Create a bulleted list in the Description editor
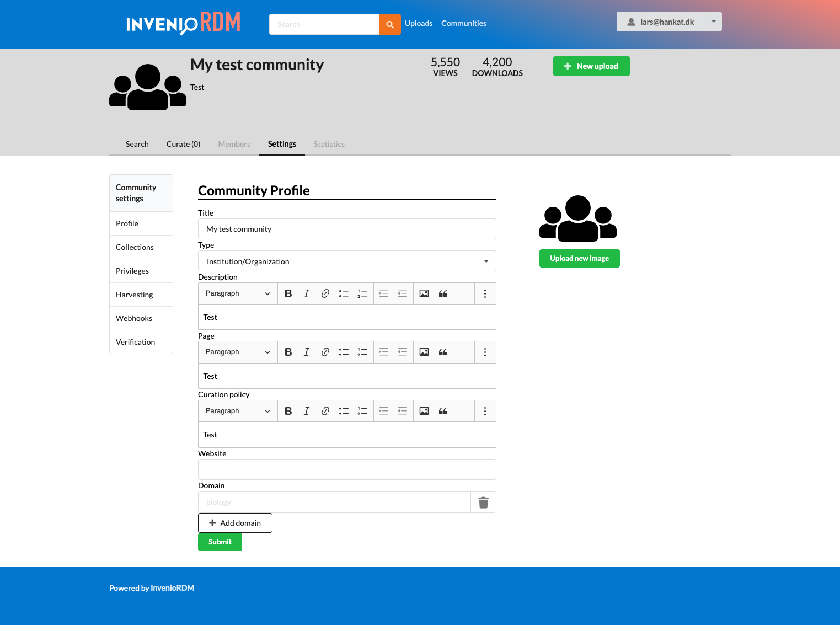The width and height of the screenshot is (840, 625). point(344,293)
